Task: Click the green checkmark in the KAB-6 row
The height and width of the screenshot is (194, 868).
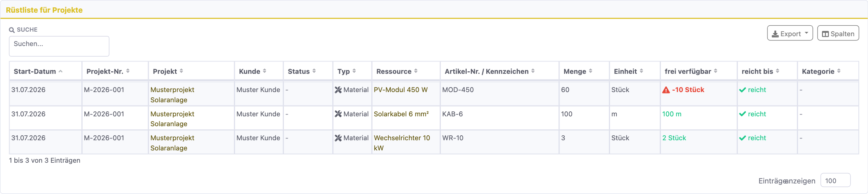Action: click(x=743, y=114)
